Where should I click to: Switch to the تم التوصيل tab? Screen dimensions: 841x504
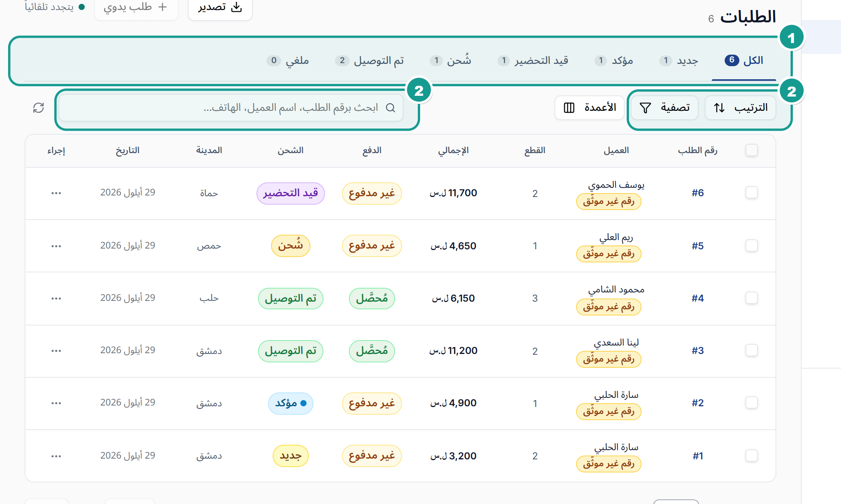369,61
